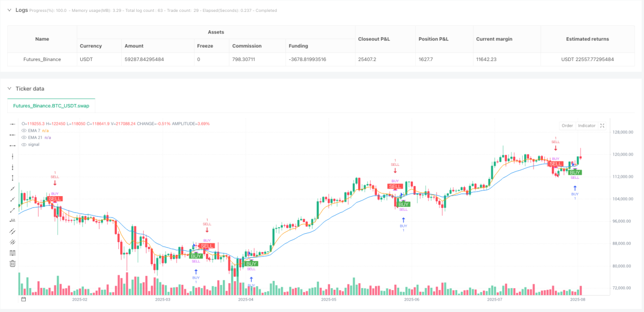Viewport: 644px width, 312px height.
Task: Toggle EMA 21 visibility eye icon
Action: 24,137
